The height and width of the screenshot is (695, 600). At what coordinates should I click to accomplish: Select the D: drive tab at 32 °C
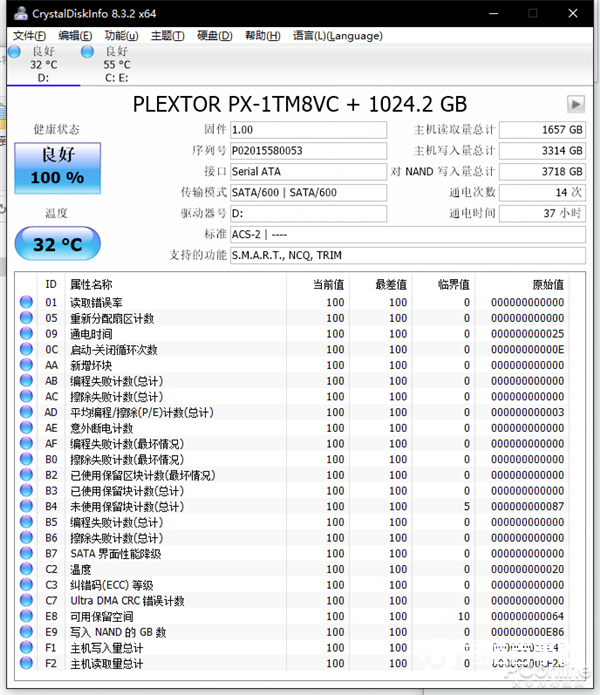(x=43, y=65)
